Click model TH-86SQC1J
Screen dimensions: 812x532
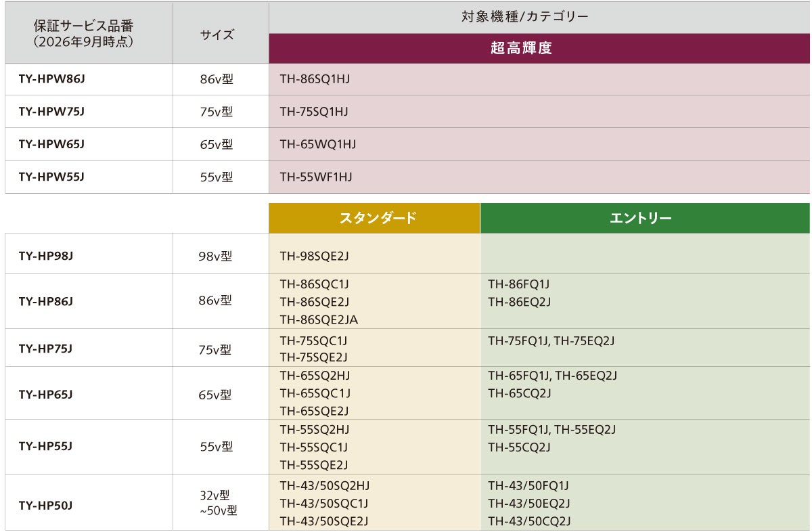pos(314,284)
